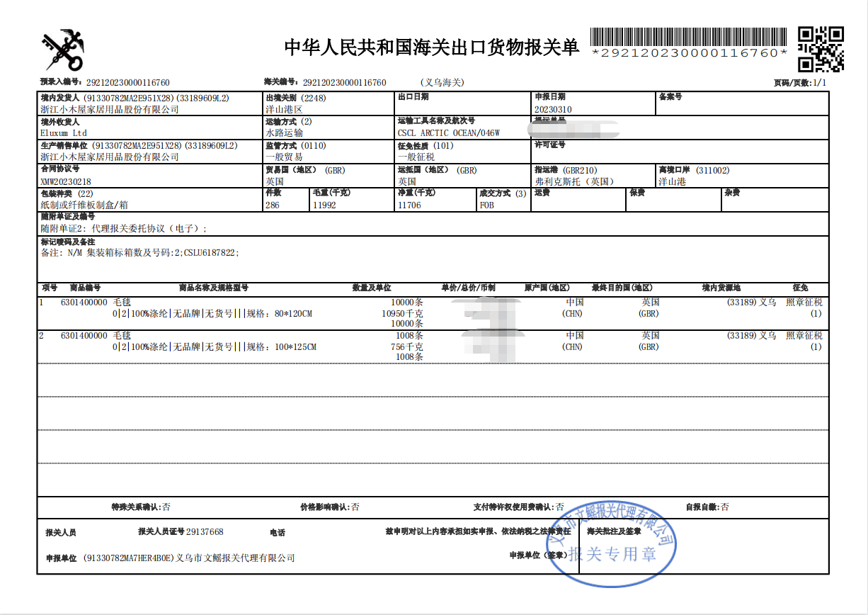Image resolution: width=868 pixels, height=615 pixels.
Task: Click the blue 报关专用章 round stamp
Action: (x=613, y=544)
